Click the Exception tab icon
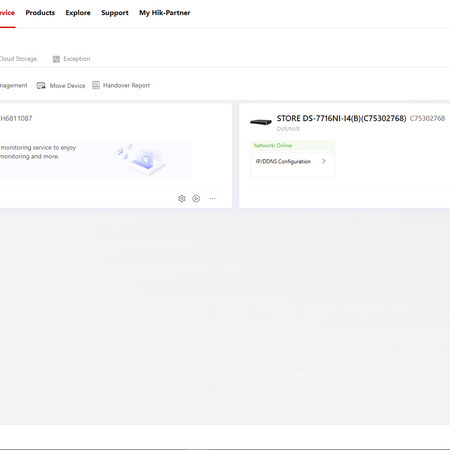 pyautogui.click(x=56, y=59)
